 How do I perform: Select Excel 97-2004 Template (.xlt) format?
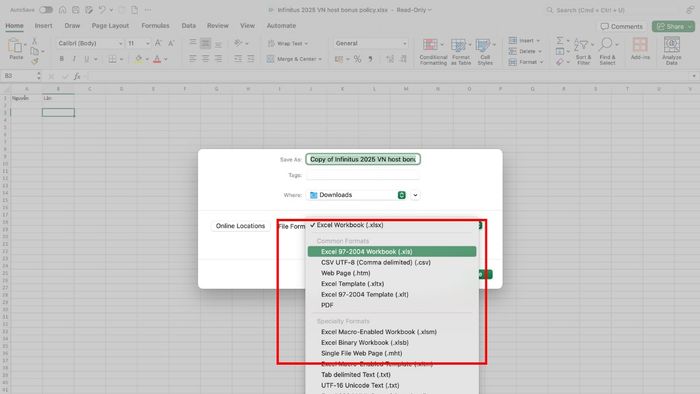392,294
